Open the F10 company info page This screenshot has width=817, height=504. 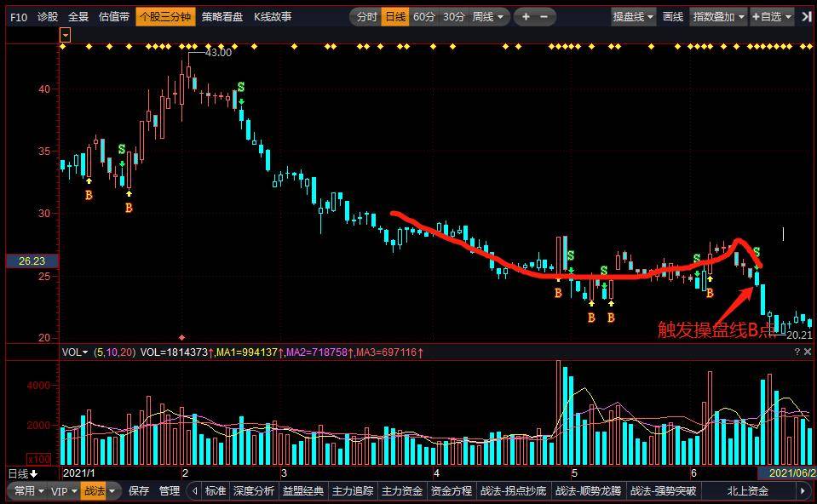coord(19,17)
